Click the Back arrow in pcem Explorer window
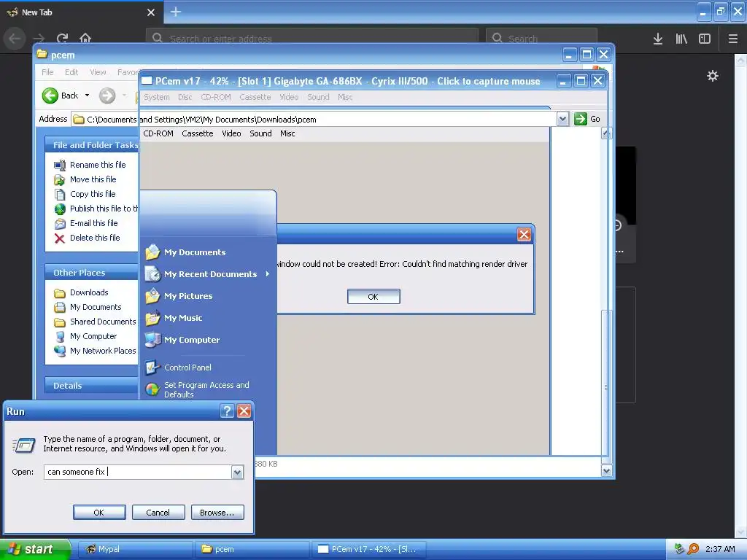 click(x=50, y=96)
